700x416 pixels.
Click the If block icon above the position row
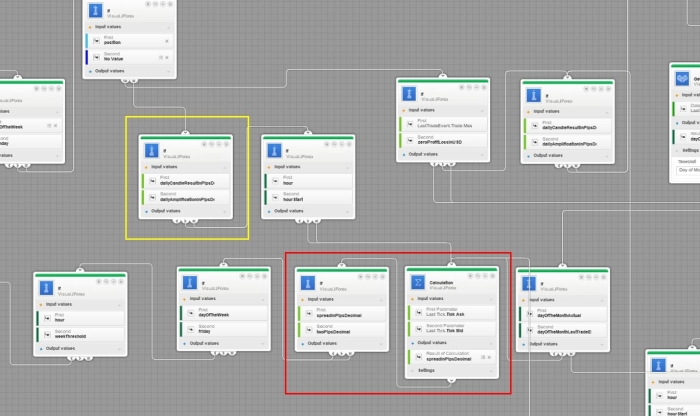(95, 10)
